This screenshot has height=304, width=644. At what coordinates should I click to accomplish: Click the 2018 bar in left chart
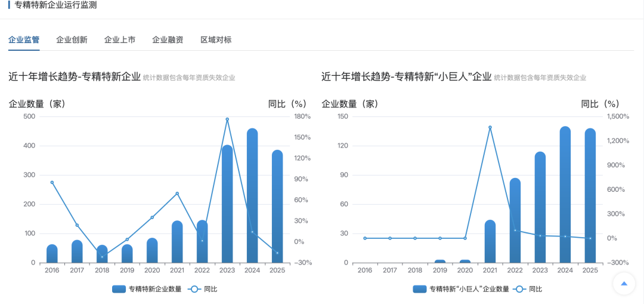point(103,254)
